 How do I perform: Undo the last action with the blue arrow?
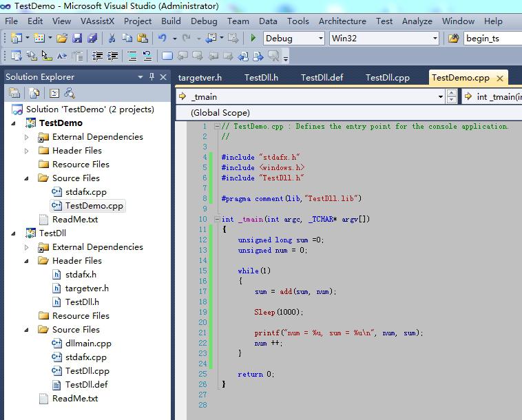(x=163, y=39)
